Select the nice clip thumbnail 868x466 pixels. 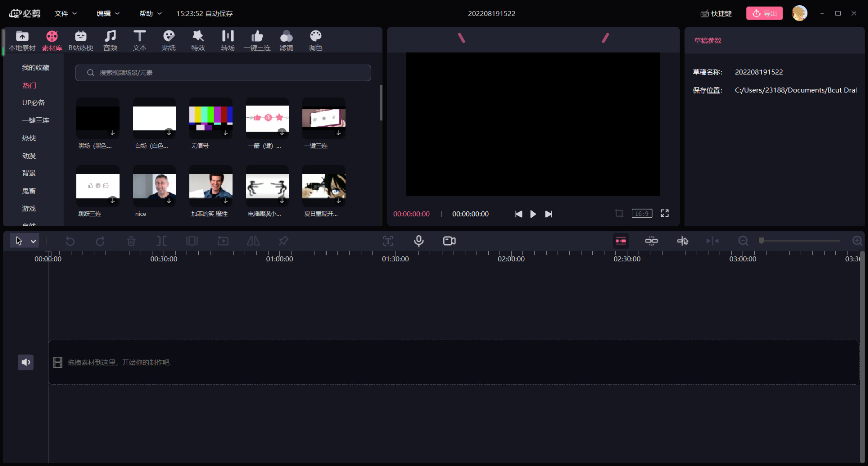click(154, 186)
